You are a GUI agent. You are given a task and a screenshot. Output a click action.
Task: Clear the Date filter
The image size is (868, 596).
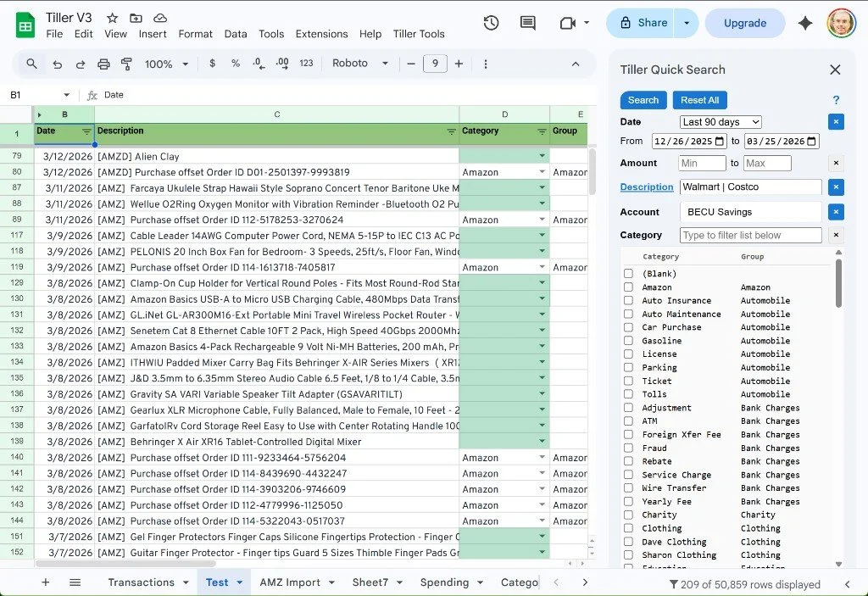pyautogui.click(x=836, y=122)
